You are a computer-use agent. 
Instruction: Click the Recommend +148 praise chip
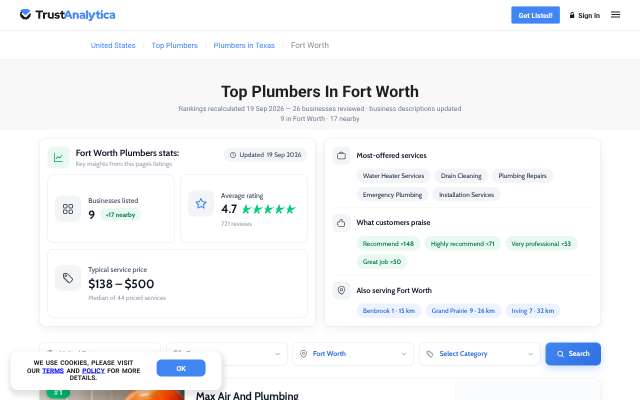pyautogui.click(x=388, y=244)
